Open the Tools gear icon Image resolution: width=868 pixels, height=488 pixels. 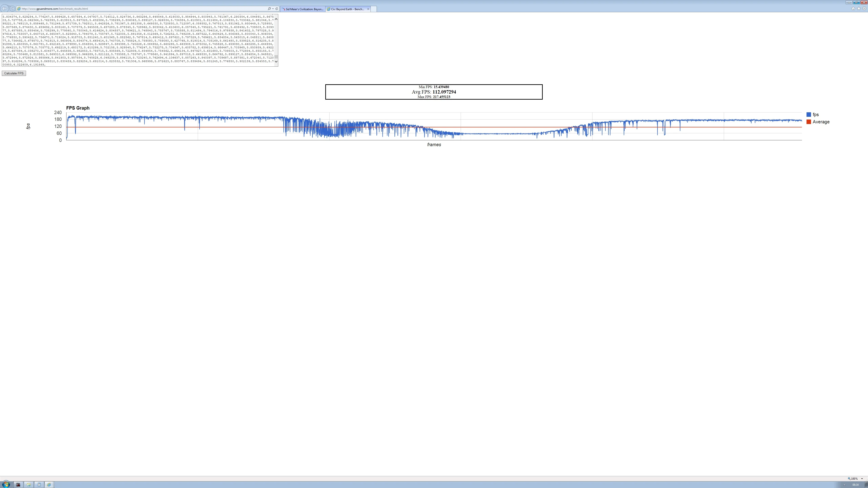[864, 9]
